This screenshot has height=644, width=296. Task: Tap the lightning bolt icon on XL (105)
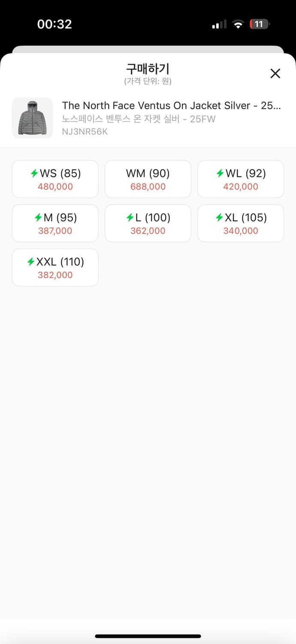click(x=219, y=218)
